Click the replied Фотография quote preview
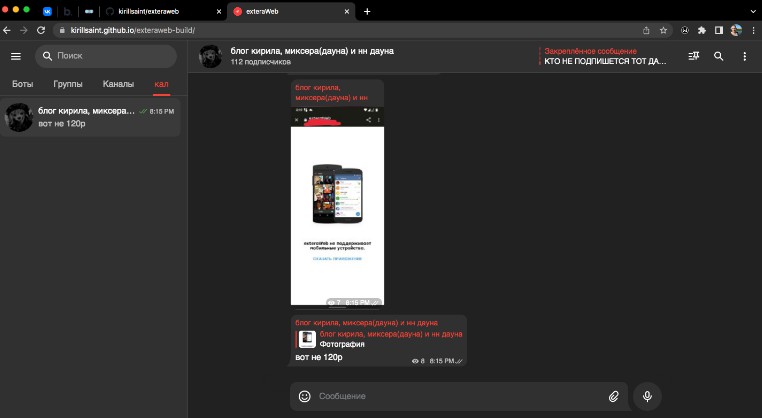The height and width of the screenshot is (418, 762). 380,339
